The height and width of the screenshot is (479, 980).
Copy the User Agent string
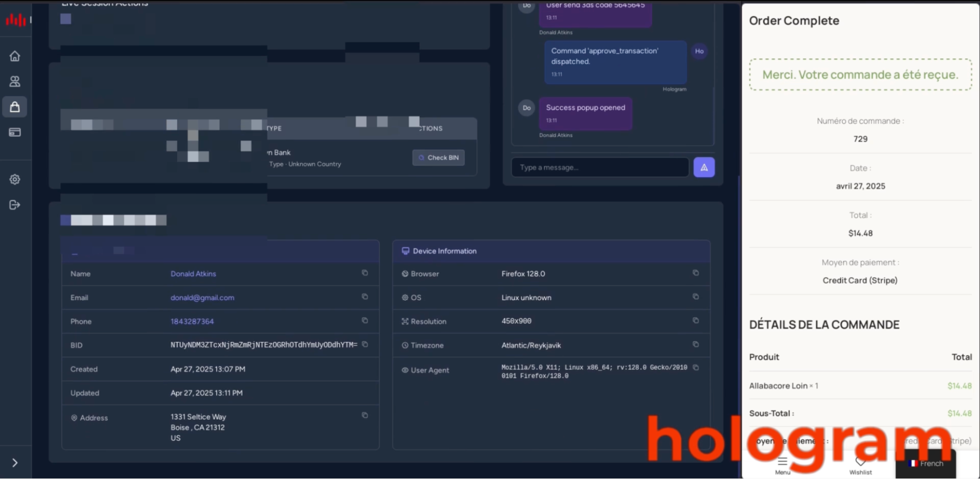696,367
